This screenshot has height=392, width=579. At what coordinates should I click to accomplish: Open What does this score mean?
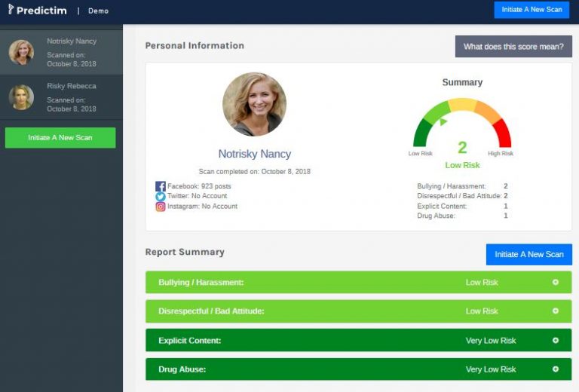point(513,47)
